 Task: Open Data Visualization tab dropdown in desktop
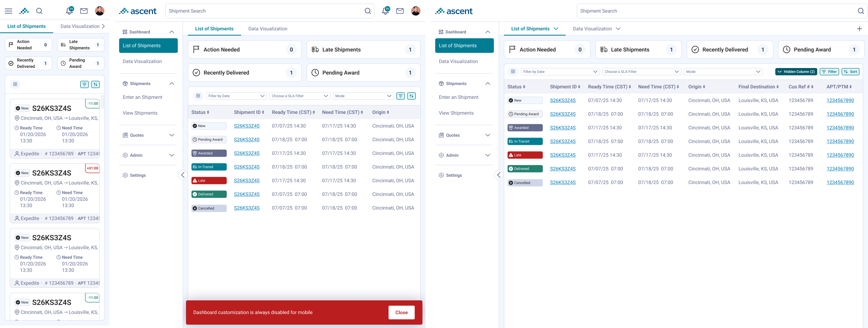618,29
